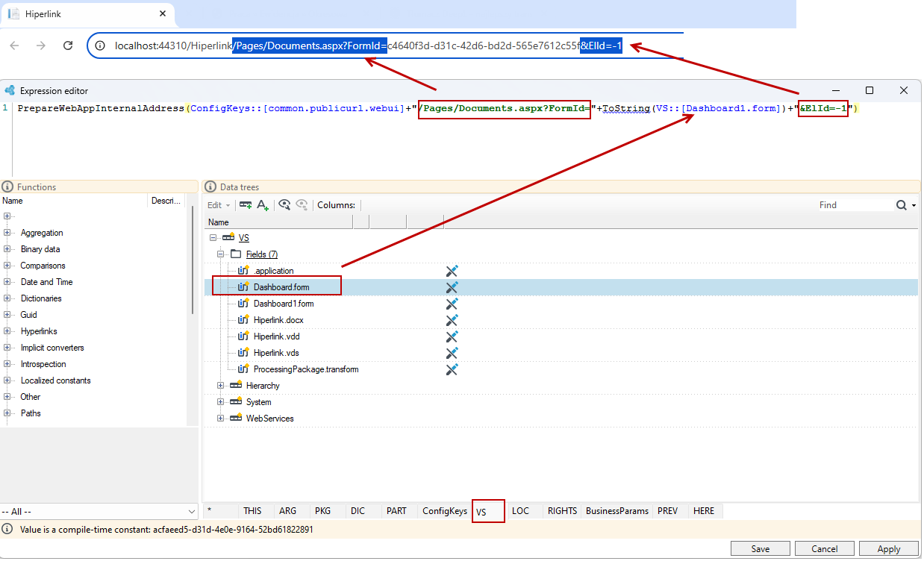The height and width of the screenshot is (567, 924).
Task: Select the ProcessingPackage.transform tree item
Action: (x=306, y=369)
